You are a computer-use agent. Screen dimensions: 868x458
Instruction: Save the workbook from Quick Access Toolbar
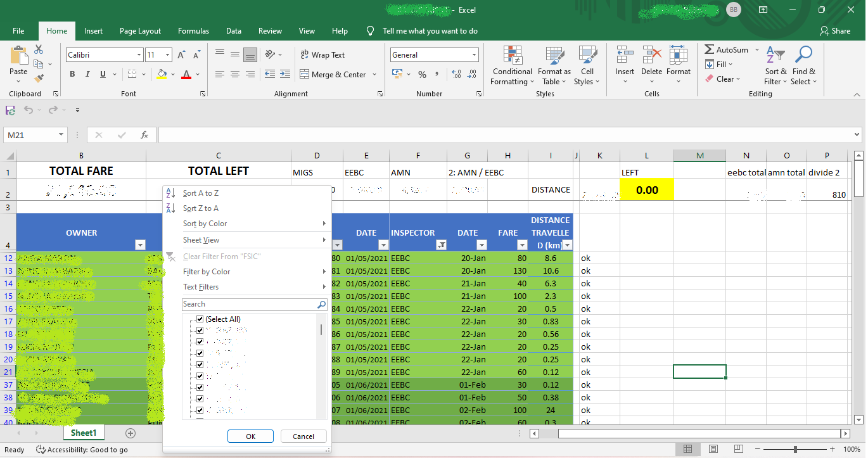point(10,110)
